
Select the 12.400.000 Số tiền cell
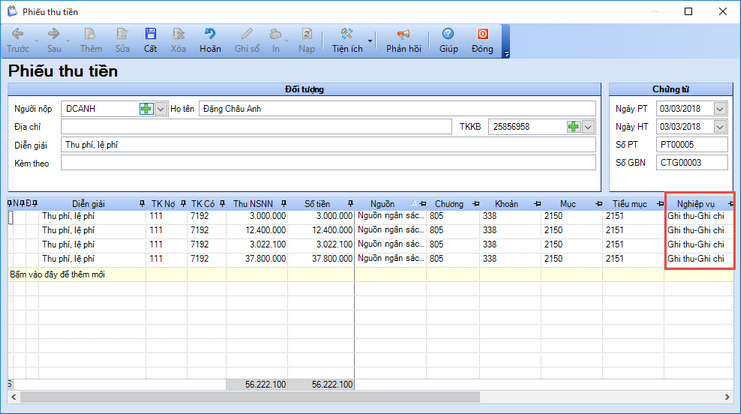coord(321,230)
